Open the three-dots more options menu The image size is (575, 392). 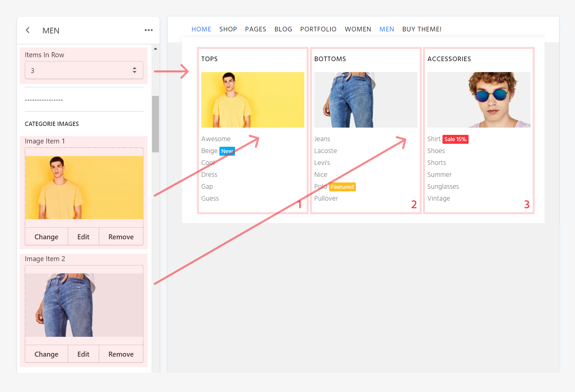tap(148, 30)
